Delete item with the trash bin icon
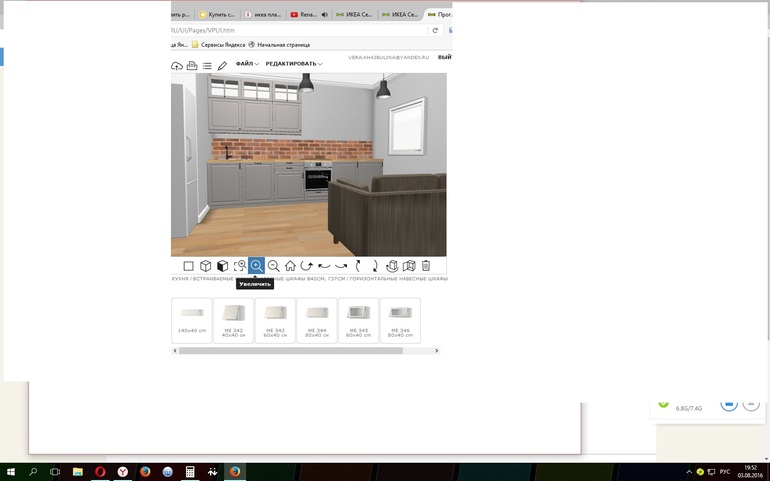770x481 pixels. click(x=426, y=266)
